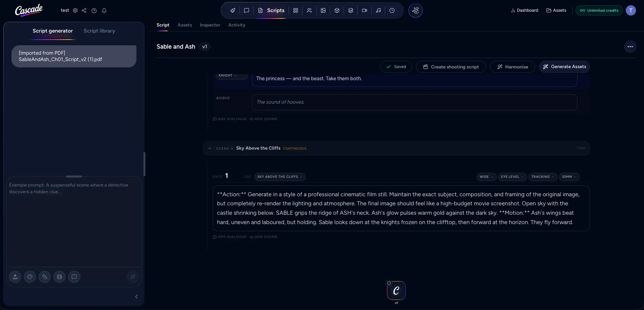The height and width of the screenshot is (310, 644).
Task: Open the 35MM lens dropdown
Action: [x=569, y=177]
